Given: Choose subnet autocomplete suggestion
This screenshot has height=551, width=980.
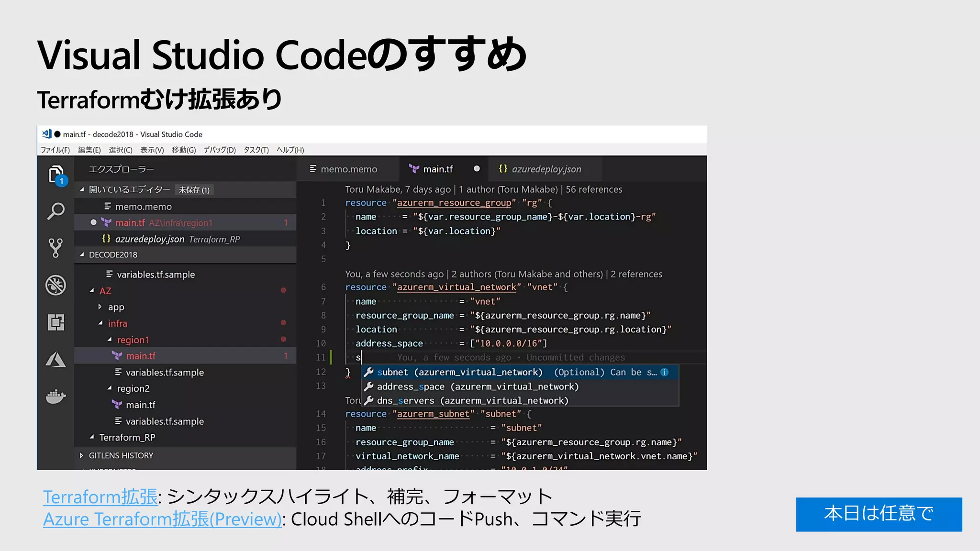Looking at the screenshot, I should (520, 372).
